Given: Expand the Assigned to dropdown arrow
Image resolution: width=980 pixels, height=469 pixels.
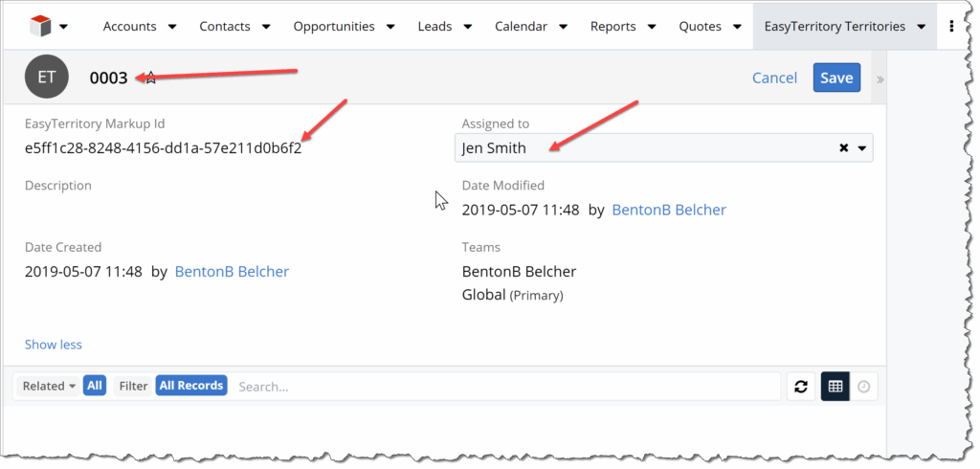Looking at the screenshot, I should pyautogui.click(x=862, y=148).
